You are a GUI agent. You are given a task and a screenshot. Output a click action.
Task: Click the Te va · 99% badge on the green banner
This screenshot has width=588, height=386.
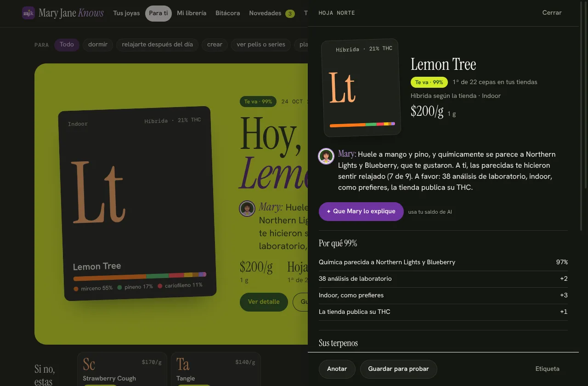(x=258, y=102)
